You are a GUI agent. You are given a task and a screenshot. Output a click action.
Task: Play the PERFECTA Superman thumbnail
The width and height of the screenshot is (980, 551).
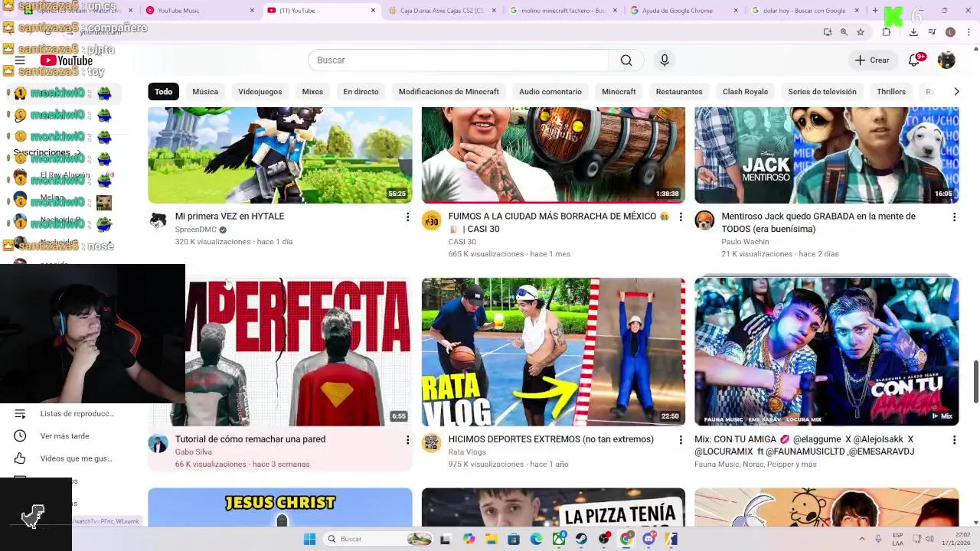[x=280, y=352]
